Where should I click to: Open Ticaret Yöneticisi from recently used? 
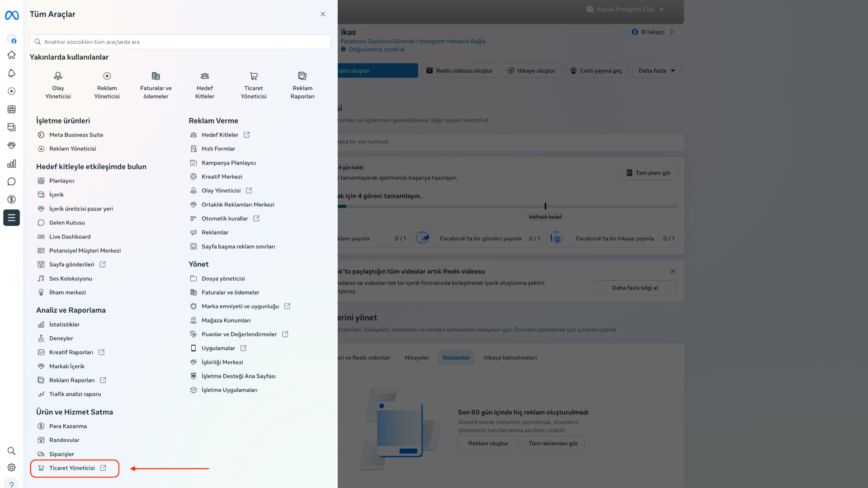(x=254, y=85)
